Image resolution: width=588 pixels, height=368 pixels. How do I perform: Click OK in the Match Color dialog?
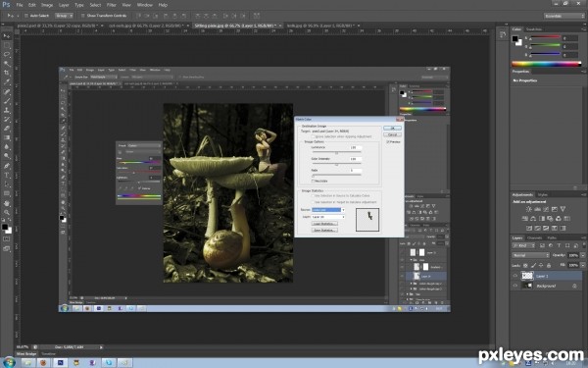(x=392, y=128)
